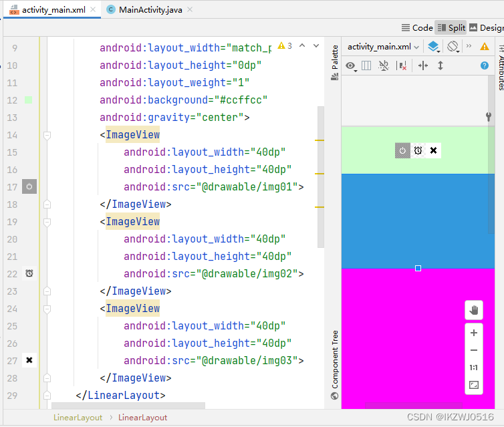Click the img01 gutter preview icon
This screenshot has height=427, width=504.
29,186
